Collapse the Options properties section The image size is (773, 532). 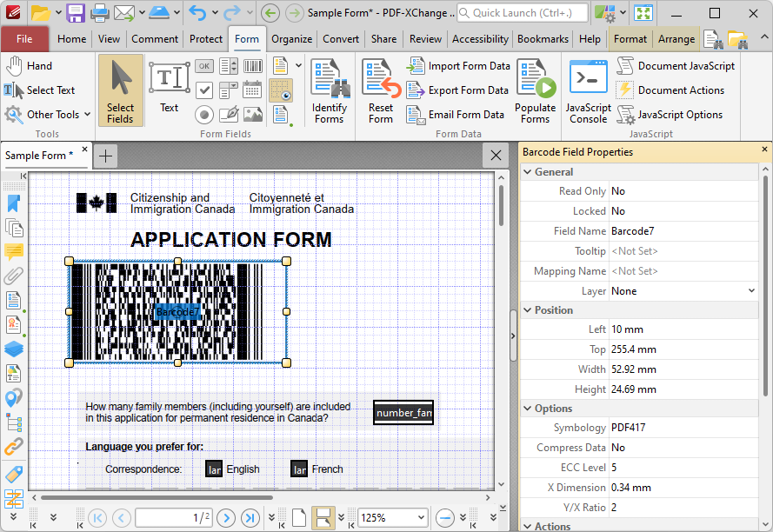coord(528,409)
